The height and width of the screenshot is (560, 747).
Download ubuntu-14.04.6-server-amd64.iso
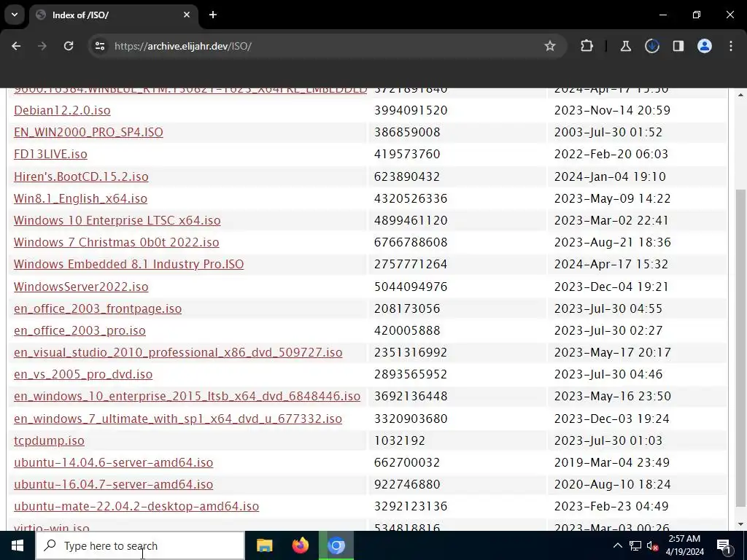coord(113,462)
